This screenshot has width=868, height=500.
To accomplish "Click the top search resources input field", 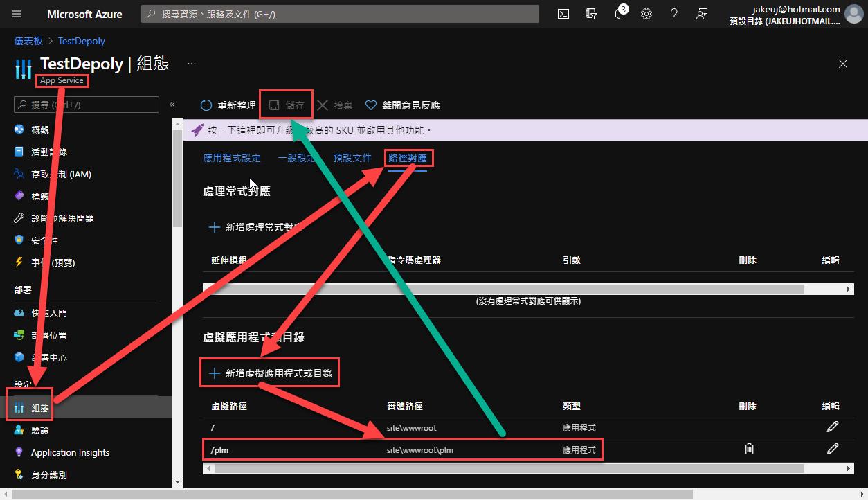I will click(x=339, y=14).
